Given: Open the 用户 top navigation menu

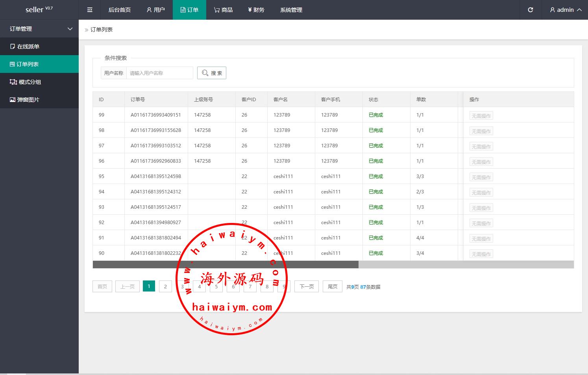Looking at the screenshot, I should pos(155,10).
